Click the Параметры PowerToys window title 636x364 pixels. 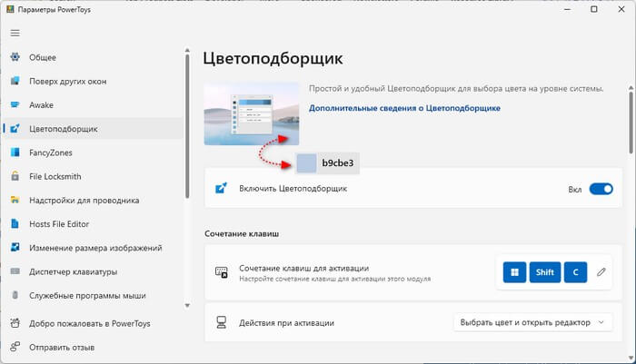[x=55, y=9]
